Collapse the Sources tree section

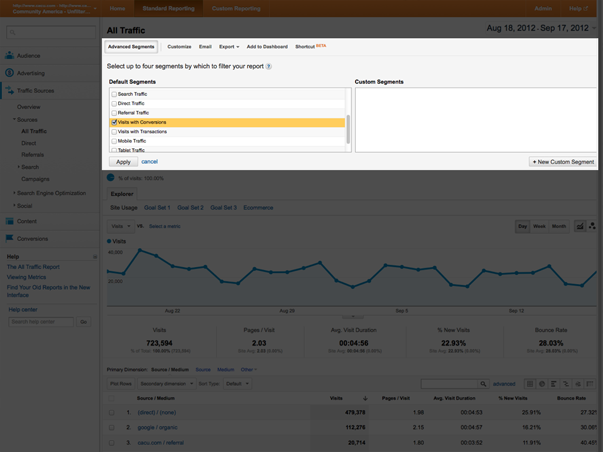[14, 119]
